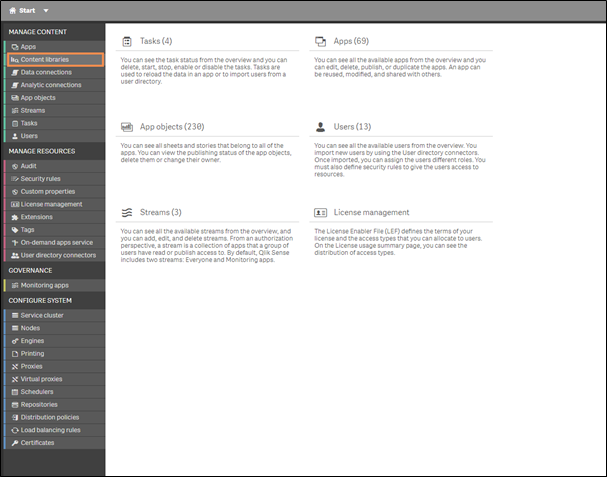Click the Service cluster sidebar icon

[x=15, y=316]
